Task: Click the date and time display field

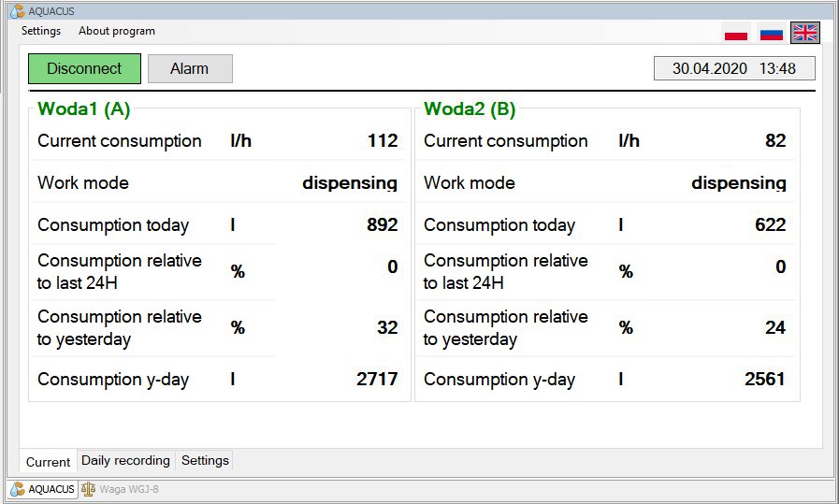Action: [x=733, y=68]
